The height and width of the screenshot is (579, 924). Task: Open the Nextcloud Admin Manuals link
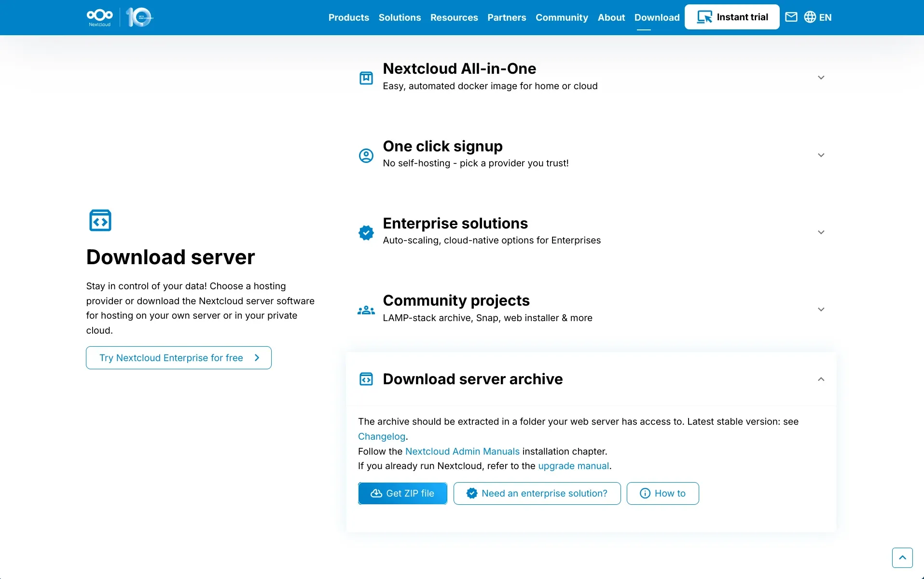[x=462, y=451]
